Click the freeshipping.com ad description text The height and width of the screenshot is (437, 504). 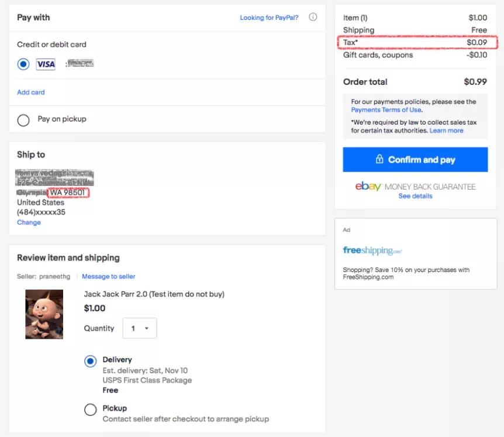pyautogui.click(x=406, y=273)
